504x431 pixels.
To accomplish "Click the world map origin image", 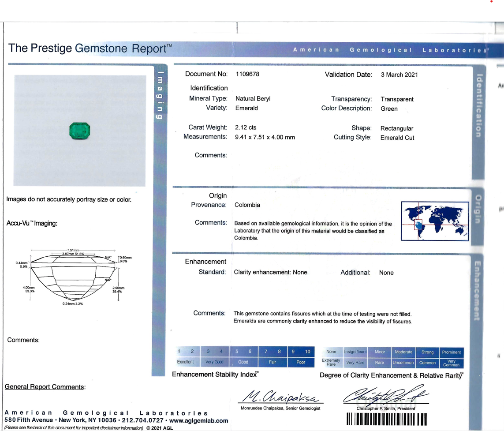I will point(435,221).
